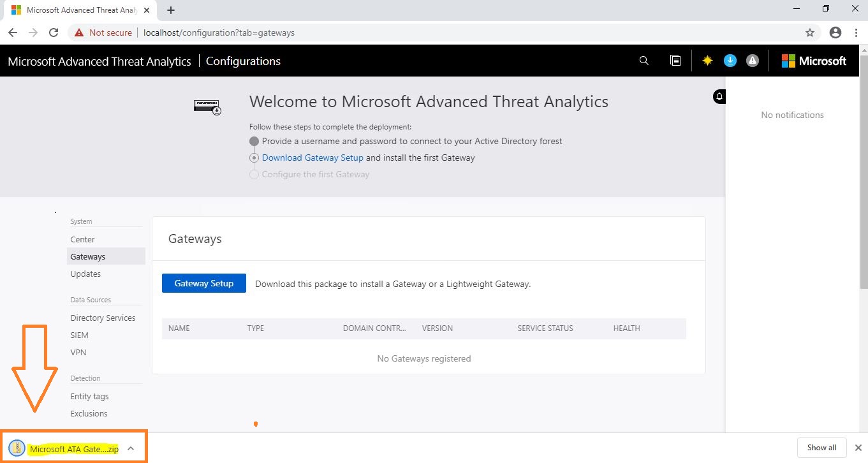
Task: Select the Download Gateway Setup step radio
Action: tap(254, 158)
